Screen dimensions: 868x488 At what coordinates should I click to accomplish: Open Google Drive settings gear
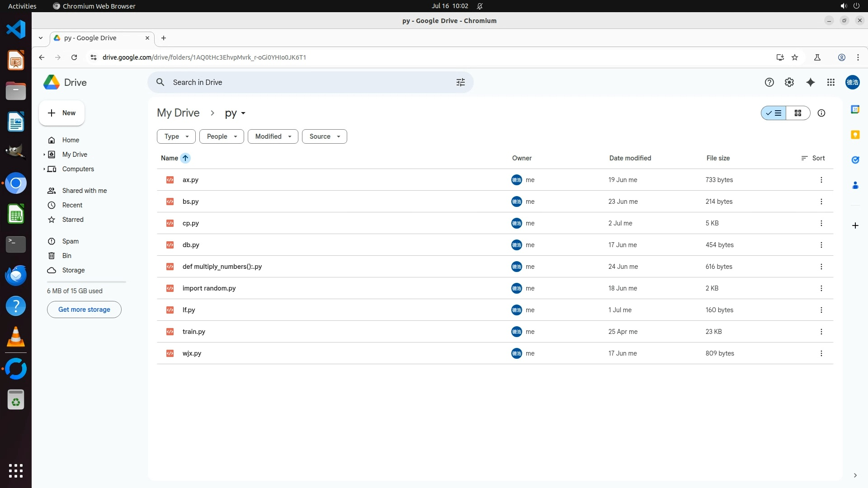tap(789, 82)
